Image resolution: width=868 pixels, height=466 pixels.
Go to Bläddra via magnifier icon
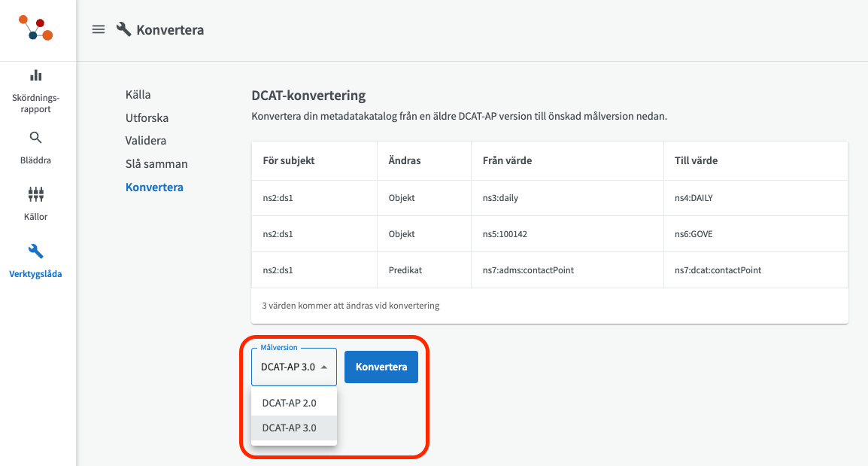[x=36, y=138]
